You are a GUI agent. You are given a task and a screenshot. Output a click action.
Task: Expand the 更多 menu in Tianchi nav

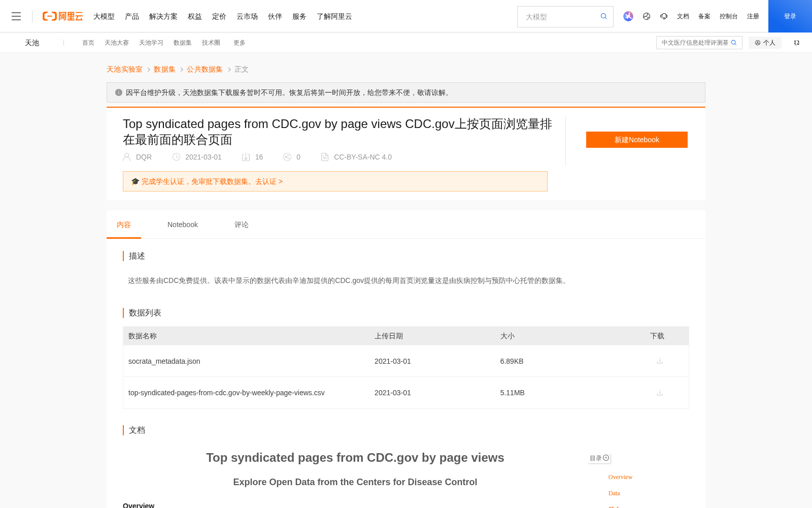pyautogui.click(x=240, y=43)
